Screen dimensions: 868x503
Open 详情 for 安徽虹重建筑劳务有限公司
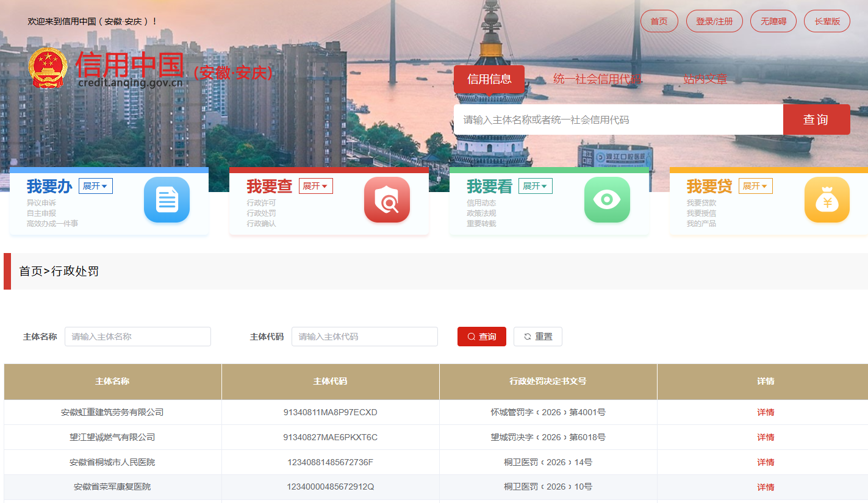(x=766, y=412)
